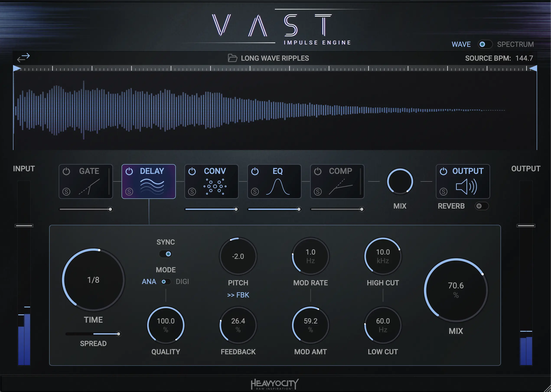Click the global MIX knob in effect chain
The width and height of the screenshot is (551, 392).
(400, 181)
